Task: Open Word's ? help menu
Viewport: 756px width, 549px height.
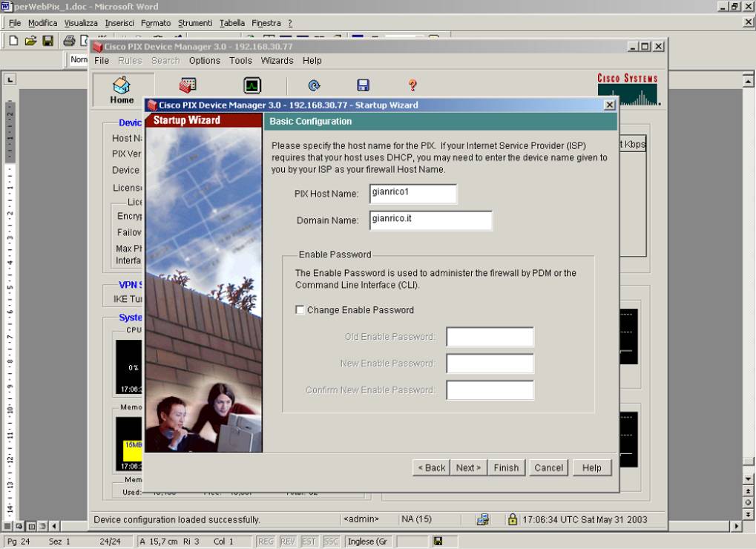Action: 290,23
